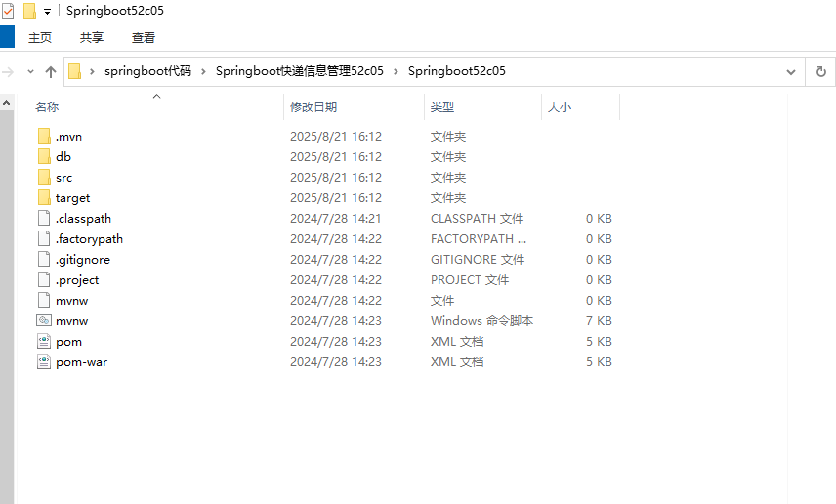
Task: Click the CLASSPATH 文件 type cell
Action: coord(478,219)
